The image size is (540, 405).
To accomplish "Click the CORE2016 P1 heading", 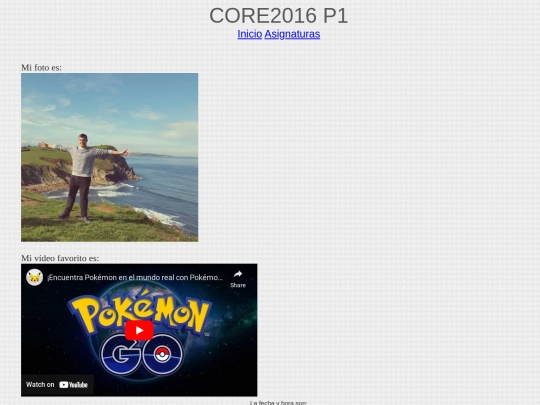I will click(x=279, y=16).
